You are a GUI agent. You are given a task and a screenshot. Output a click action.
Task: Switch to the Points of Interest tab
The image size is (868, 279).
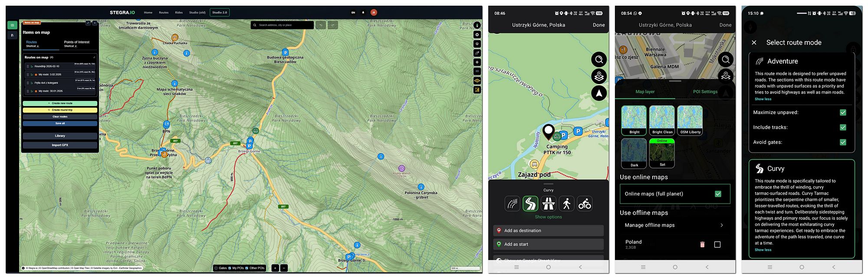click(76, 42)
